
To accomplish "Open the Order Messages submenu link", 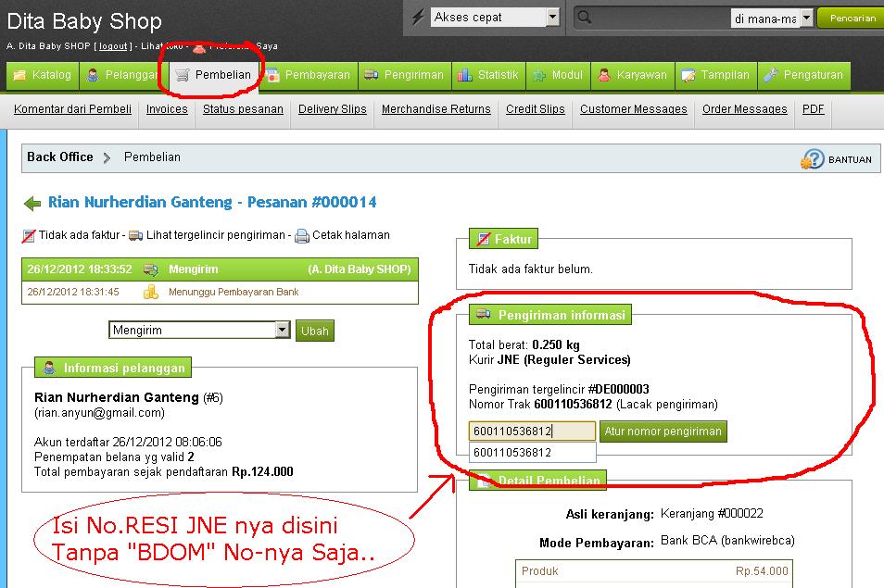I will point(745,108).
